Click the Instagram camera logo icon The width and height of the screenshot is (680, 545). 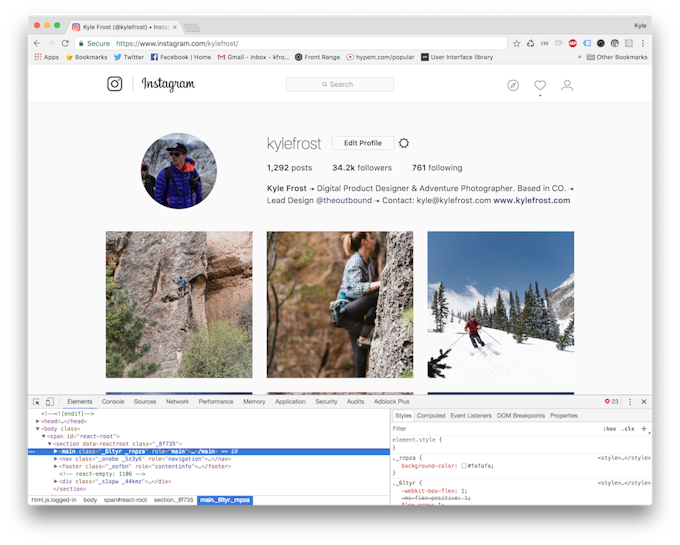(115, 85)
